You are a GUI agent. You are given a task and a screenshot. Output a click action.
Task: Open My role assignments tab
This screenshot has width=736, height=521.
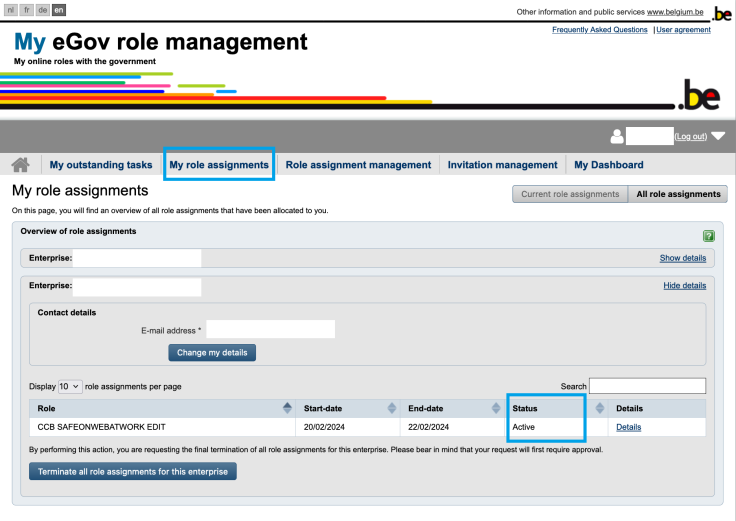pos(219,165)
